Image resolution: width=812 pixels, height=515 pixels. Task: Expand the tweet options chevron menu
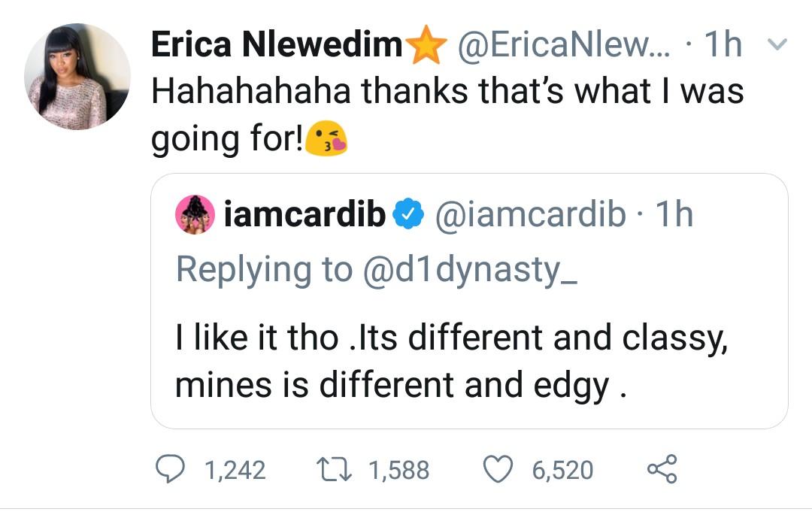(x=779, y=47)
